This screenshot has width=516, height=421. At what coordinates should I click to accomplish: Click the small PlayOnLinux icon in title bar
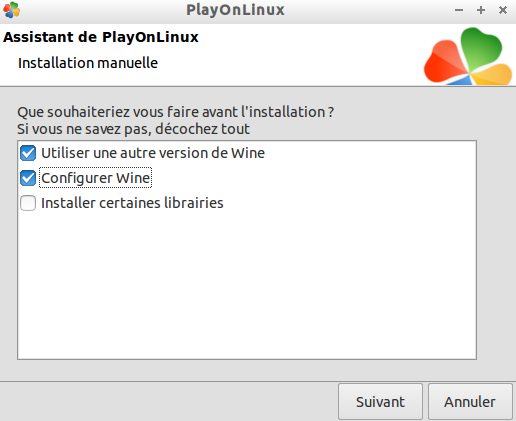point(11,10)
